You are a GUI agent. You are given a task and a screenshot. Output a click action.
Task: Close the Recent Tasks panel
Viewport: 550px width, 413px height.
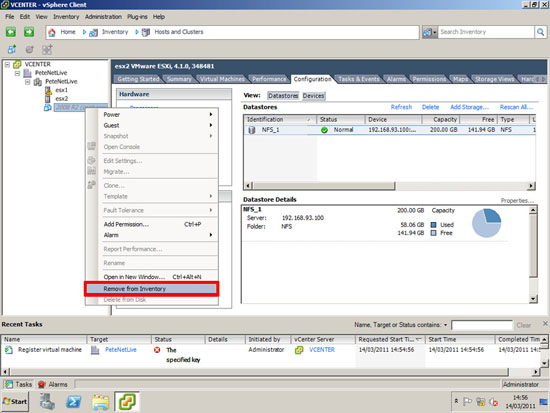[x=545, y=323]
